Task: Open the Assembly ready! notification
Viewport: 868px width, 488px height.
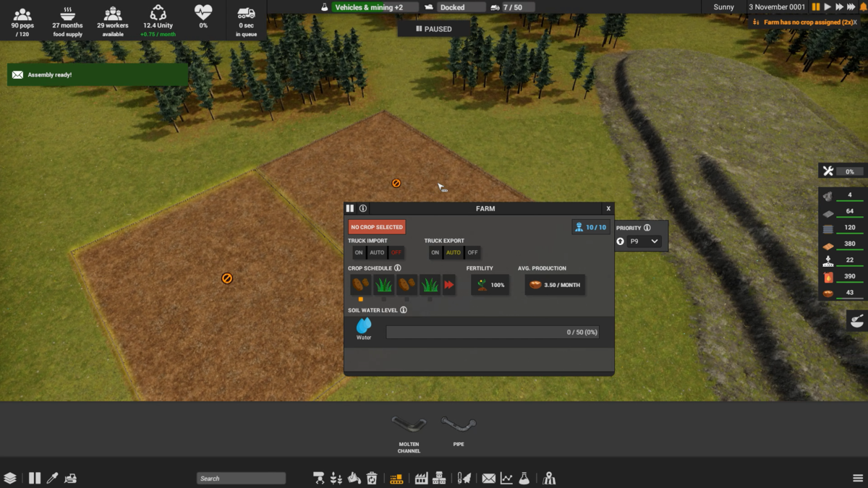Action: coord(98,74)
